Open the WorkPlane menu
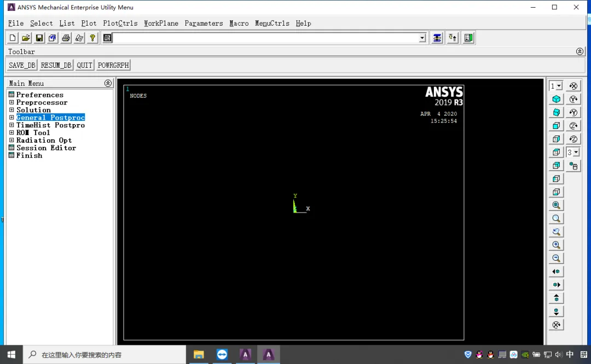 click(161, 24)
